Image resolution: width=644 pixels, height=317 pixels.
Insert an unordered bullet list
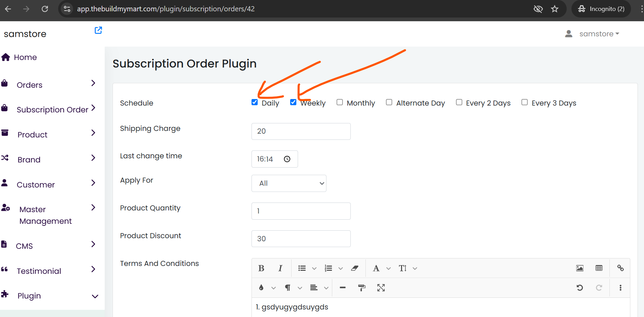pyautogui.click(x=302, y=268)
